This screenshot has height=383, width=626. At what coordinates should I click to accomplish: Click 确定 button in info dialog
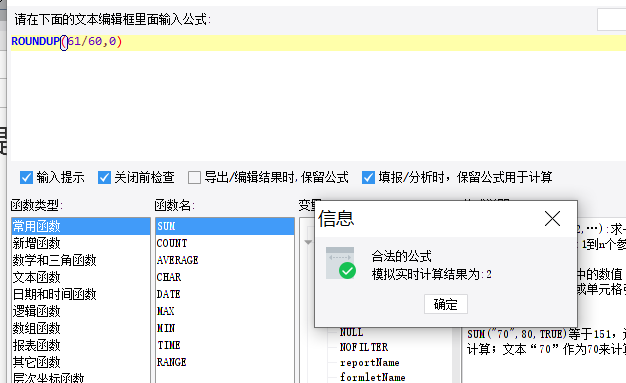click(x=446, y=304)
